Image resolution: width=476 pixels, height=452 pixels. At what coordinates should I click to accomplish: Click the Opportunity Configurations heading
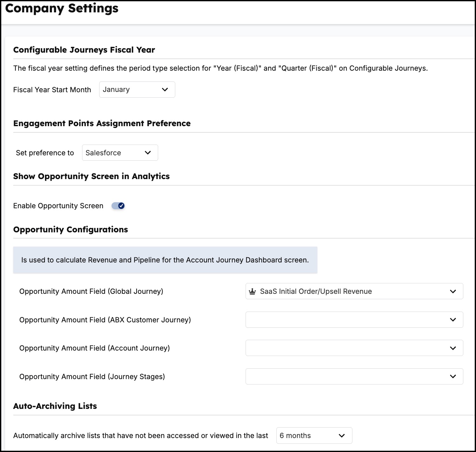pyautogui.click(x=70, y=229)
